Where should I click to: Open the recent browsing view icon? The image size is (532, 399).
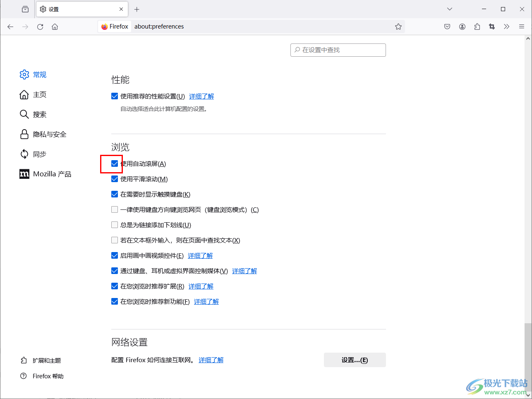[25, 9]
